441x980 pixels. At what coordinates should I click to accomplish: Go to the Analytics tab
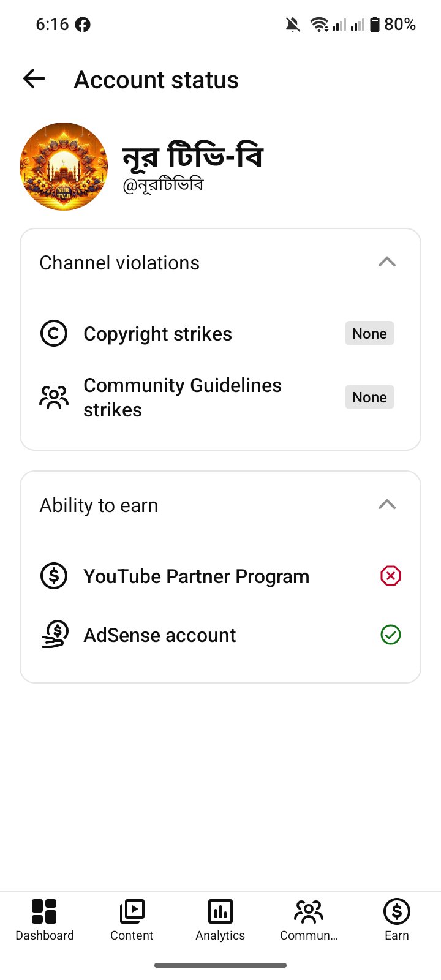coord(221,920)
